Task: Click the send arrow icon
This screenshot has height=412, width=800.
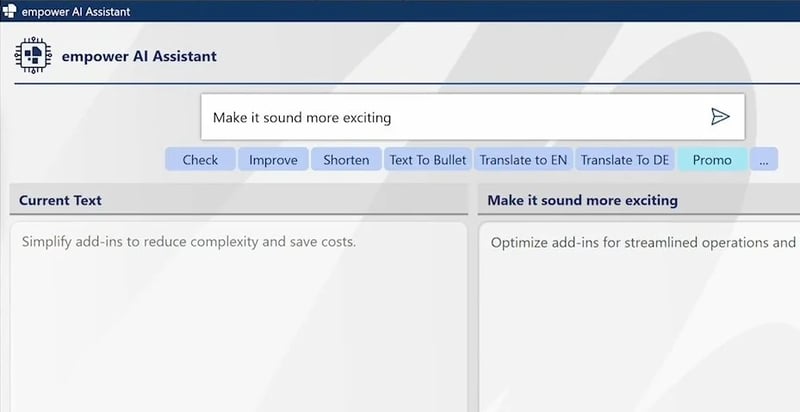Action: point(720,117)
